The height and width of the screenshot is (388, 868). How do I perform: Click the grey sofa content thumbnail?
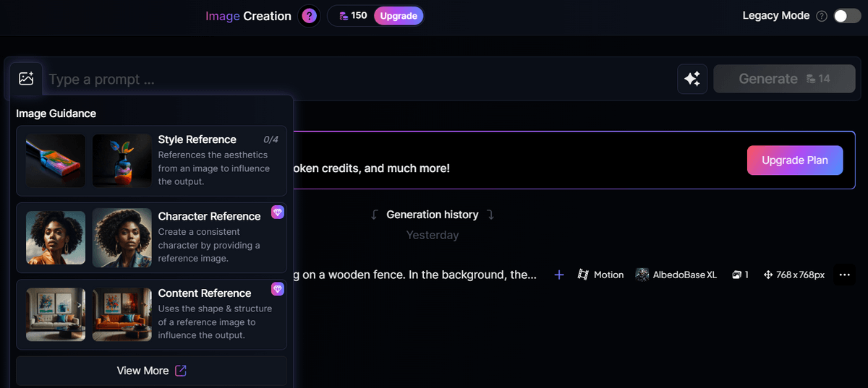pos(56,314)
